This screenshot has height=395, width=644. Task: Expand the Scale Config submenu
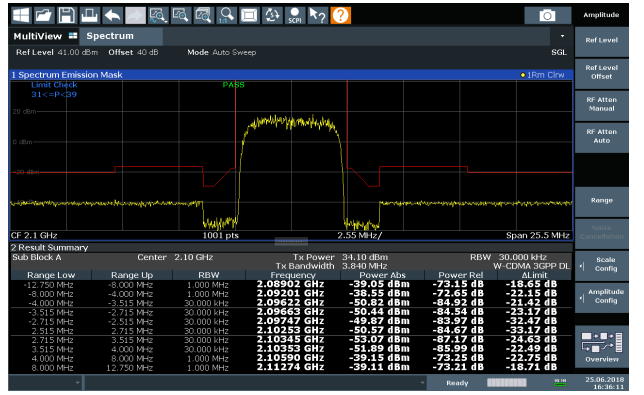(602, 264)
